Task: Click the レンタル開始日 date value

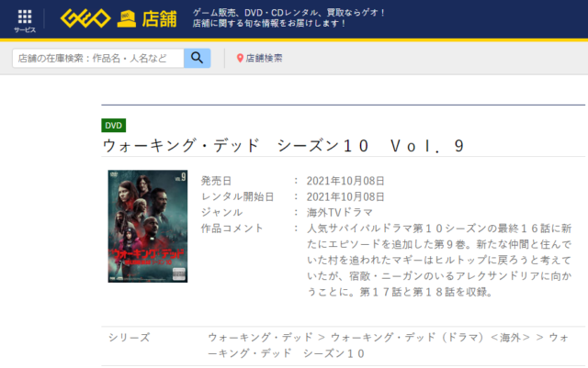Action: click(345, 196)
